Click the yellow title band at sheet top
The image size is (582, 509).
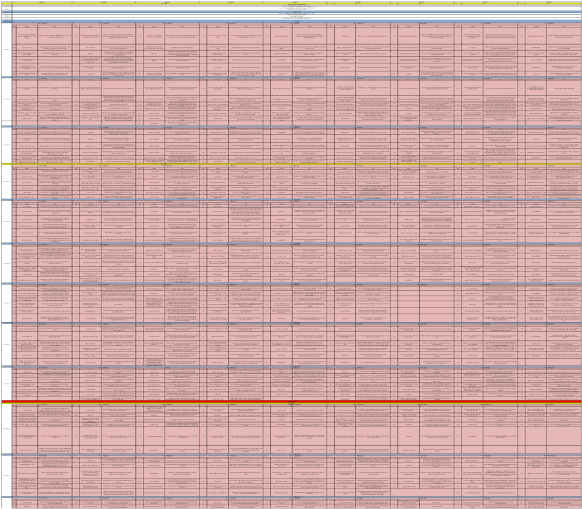tap(297, 4)
